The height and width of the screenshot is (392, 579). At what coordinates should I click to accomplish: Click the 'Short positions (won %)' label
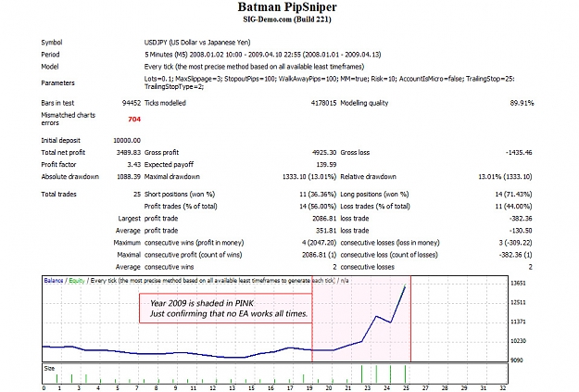coord(180,195)
